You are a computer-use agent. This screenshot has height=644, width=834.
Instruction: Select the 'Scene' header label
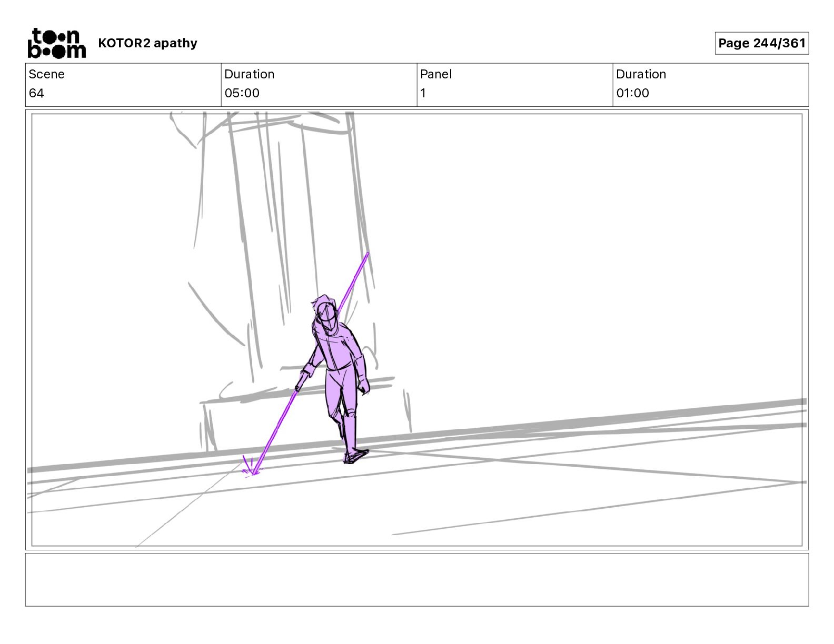(46, 74)
